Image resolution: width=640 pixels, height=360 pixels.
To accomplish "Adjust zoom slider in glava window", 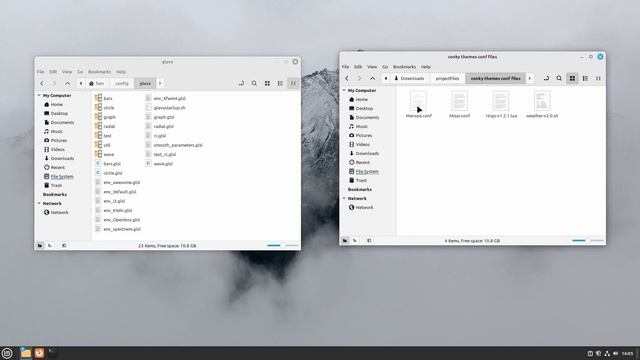I will 282,246.
